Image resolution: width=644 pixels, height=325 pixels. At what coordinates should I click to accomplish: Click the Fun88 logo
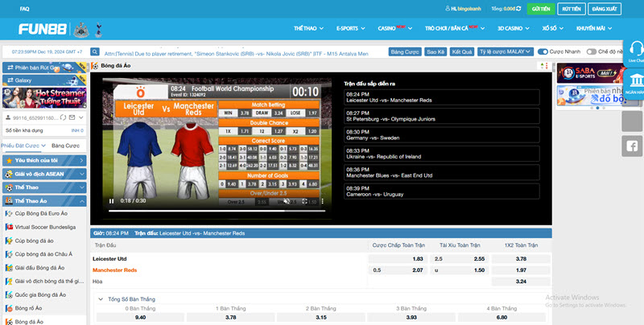click(43, 29)
